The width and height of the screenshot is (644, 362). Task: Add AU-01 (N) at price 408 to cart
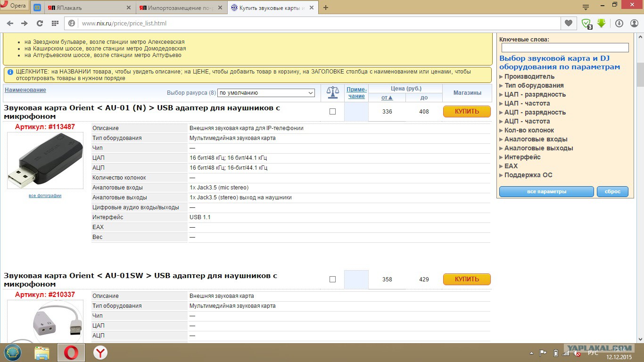pos(424,112)
